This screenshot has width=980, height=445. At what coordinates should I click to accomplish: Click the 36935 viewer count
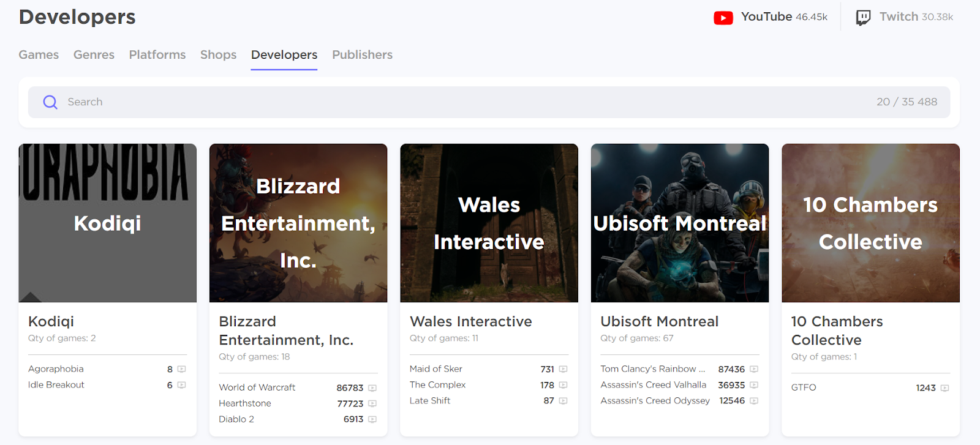(731, 385)
